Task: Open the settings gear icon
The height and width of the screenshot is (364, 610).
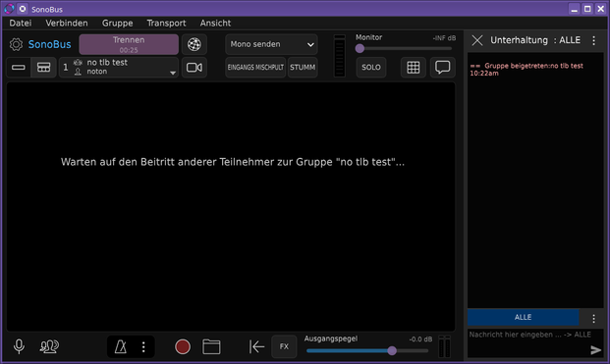Action: 16,44
